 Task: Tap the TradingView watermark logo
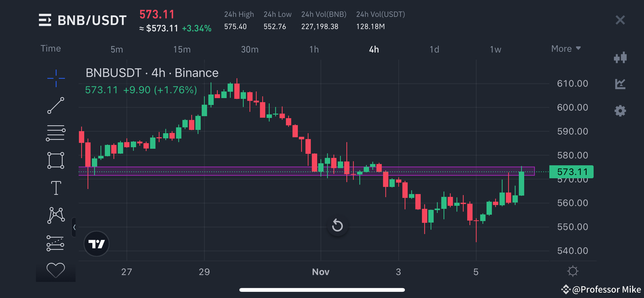click(x=96, y=244)
